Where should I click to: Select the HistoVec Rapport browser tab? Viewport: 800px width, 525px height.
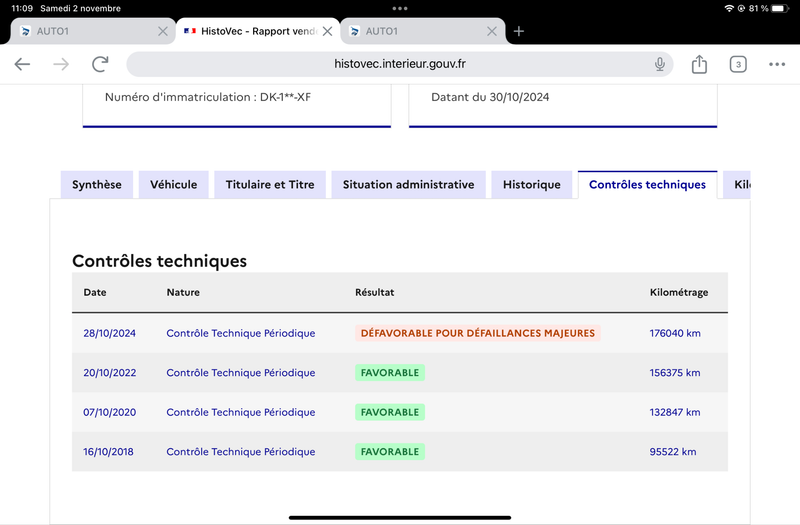[x=258, y=31]
